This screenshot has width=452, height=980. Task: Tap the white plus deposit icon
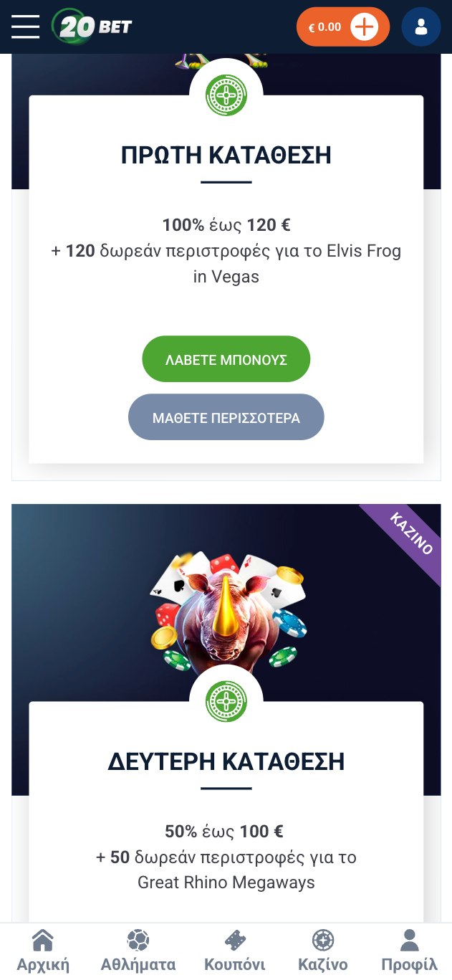(365, 27)
